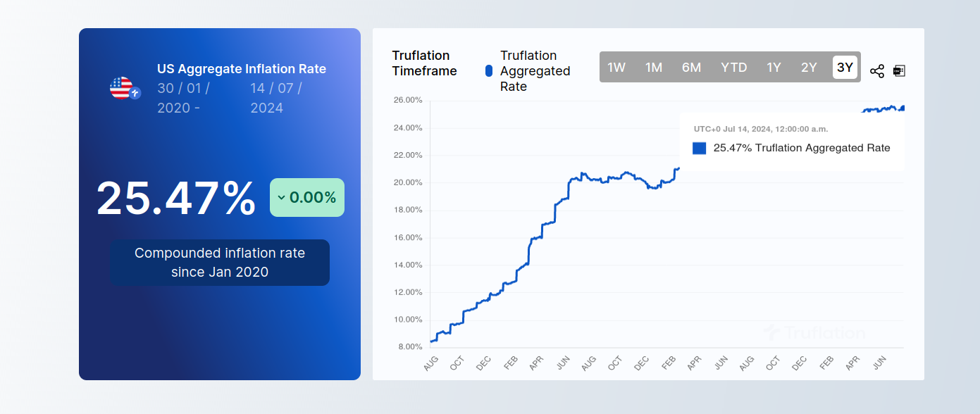The image size is (980, 414).
Task: Click the 12.00% y-axis label
Action: pos(408,293)
